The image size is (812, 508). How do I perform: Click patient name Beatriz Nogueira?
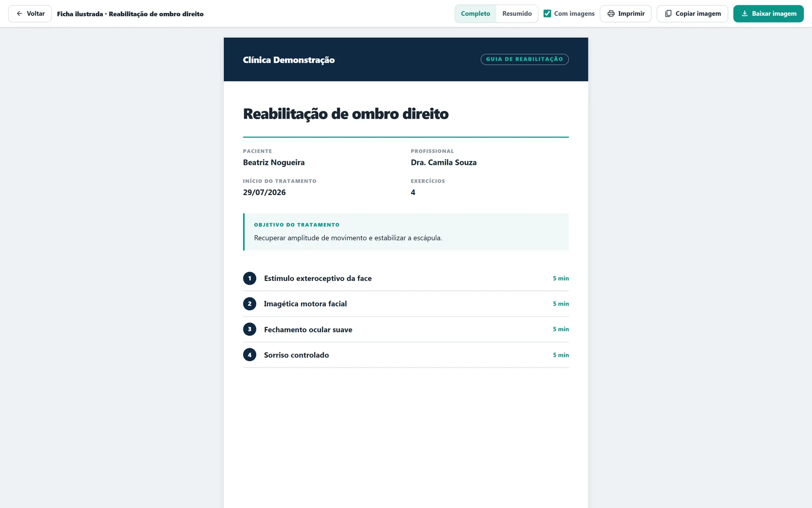(x=274, y=163)
